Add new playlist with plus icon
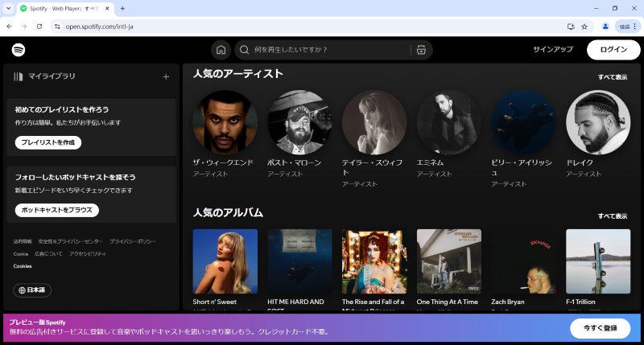644x345 pixels. coord(166,76)
